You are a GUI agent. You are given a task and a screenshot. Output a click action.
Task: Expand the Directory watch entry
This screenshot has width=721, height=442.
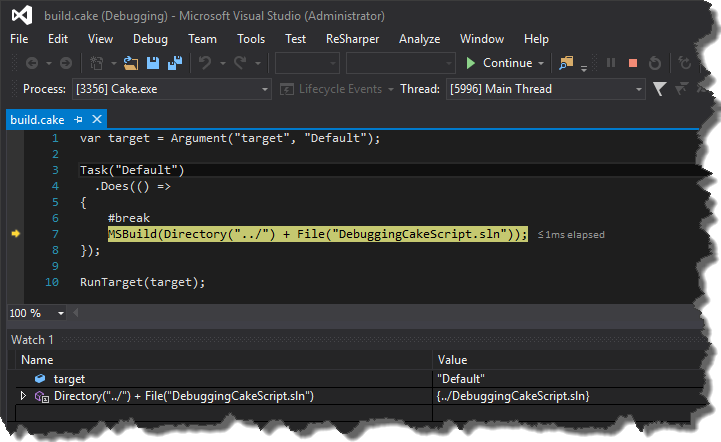[x=23, y=396]
